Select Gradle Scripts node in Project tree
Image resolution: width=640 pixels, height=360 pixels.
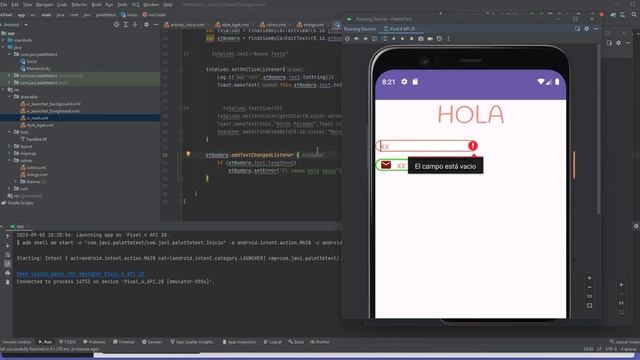coord(18,203)
